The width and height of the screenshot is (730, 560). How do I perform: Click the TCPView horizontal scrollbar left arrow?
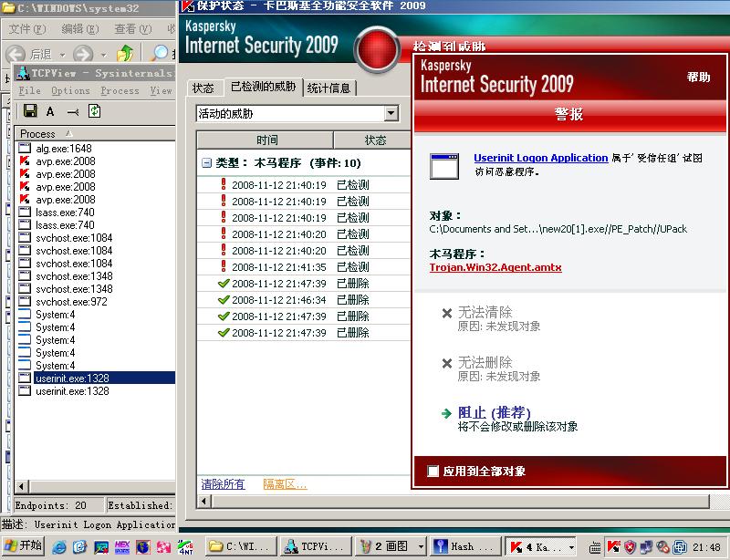pyautogui.click(x=21, y=487)
